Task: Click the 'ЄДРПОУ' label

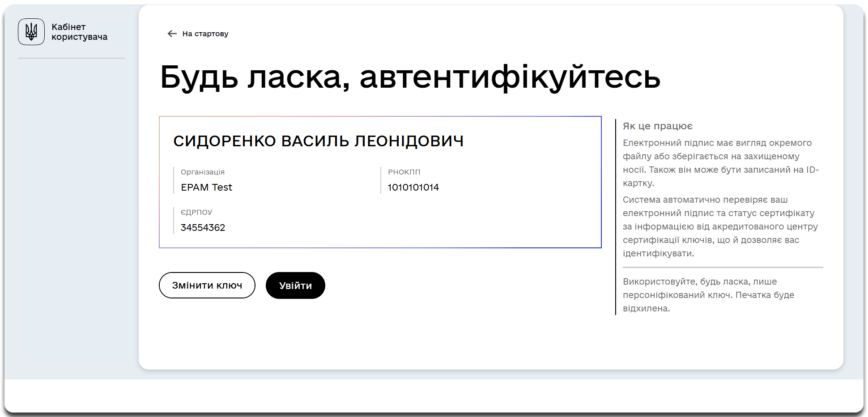Action: coord(196,212)
